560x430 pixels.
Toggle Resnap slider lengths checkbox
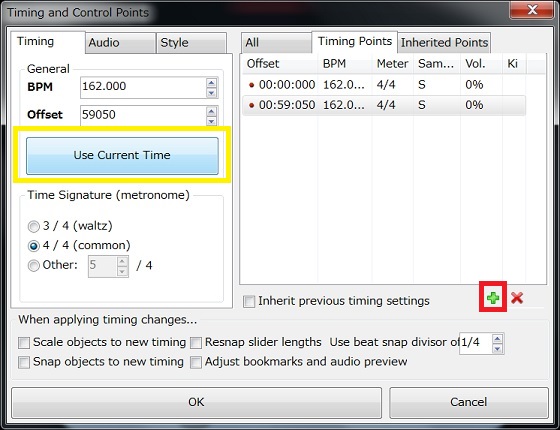pyautogui.click(x=196, y=343)
